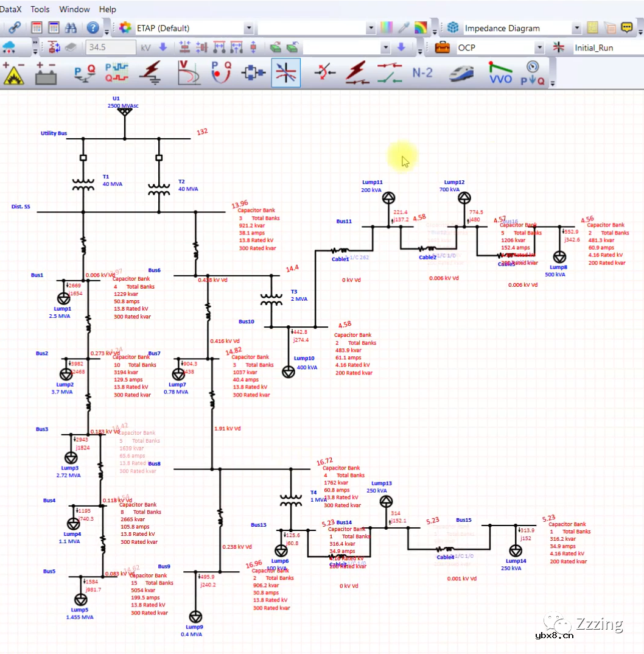Select the briefcase study case icon
The height and width of the screenshot is (654, 644).
[442, 47]
